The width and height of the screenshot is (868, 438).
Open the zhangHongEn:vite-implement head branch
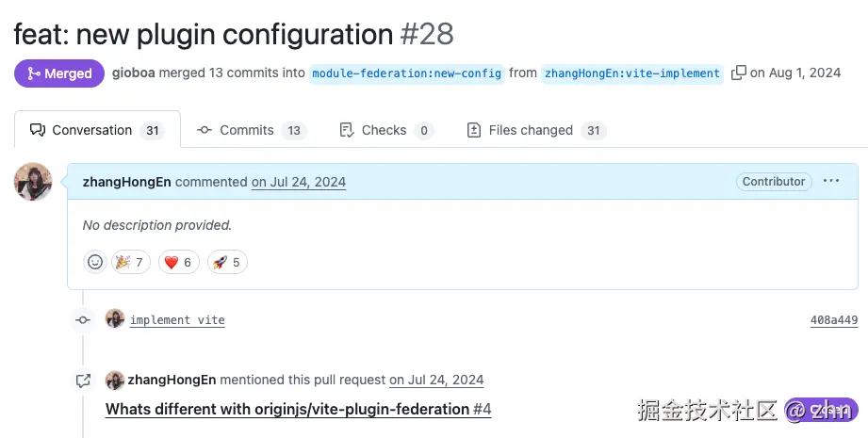[x=632, y=73]
